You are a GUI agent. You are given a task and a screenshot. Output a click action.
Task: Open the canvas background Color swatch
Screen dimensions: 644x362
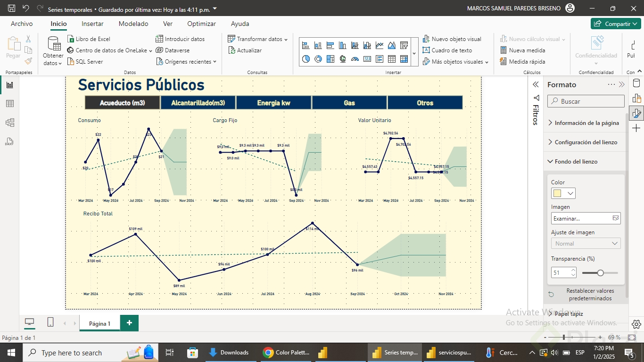pyautogui.click(x=563, y=193)
